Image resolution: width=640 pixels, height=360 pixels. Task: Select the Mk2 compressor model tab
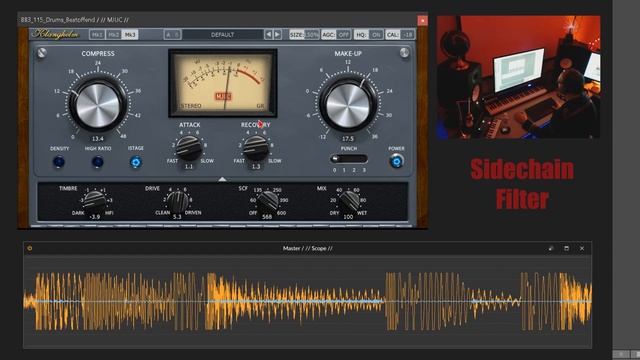point(113,35)
